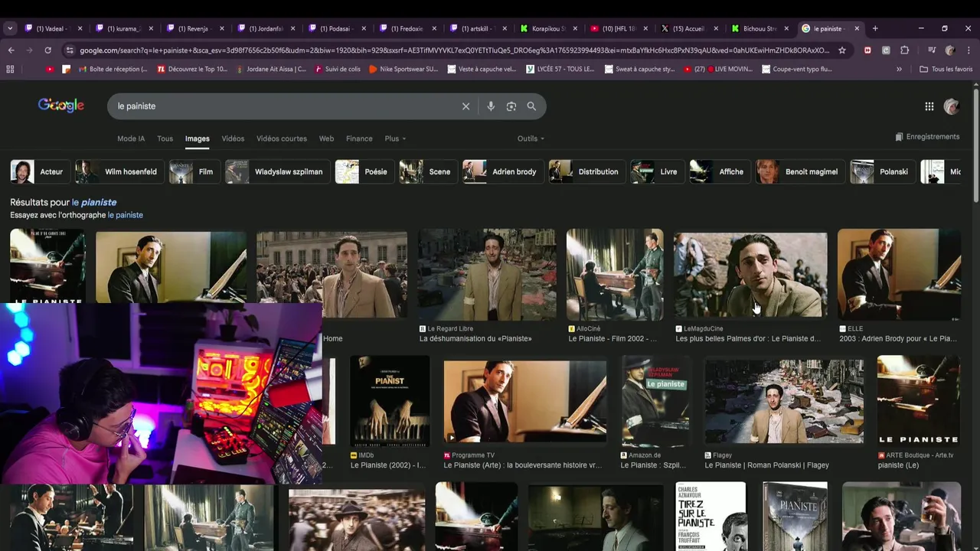The width and height of the screenshot is (980, 551).
Task: Reload the page using the refresh icon
Action: click(x=47, y=51)
